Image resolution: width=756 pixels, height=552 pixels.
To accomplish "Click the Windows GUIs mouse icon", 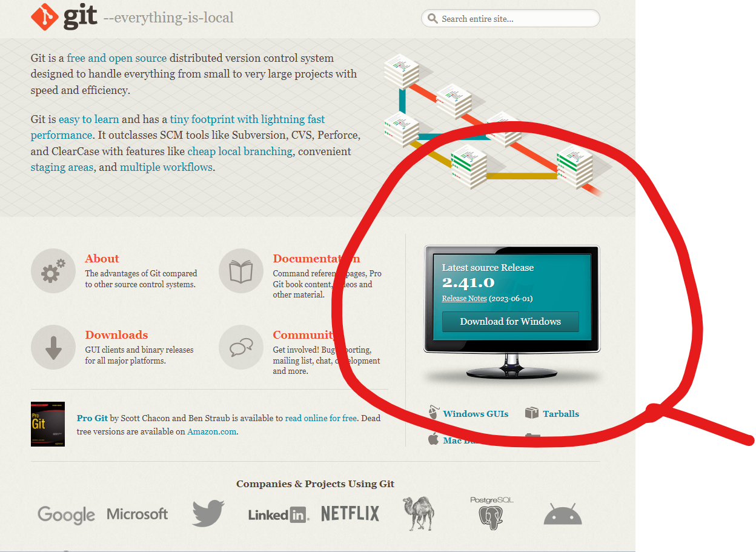I will pyautogui.click(x=433, y=413).
